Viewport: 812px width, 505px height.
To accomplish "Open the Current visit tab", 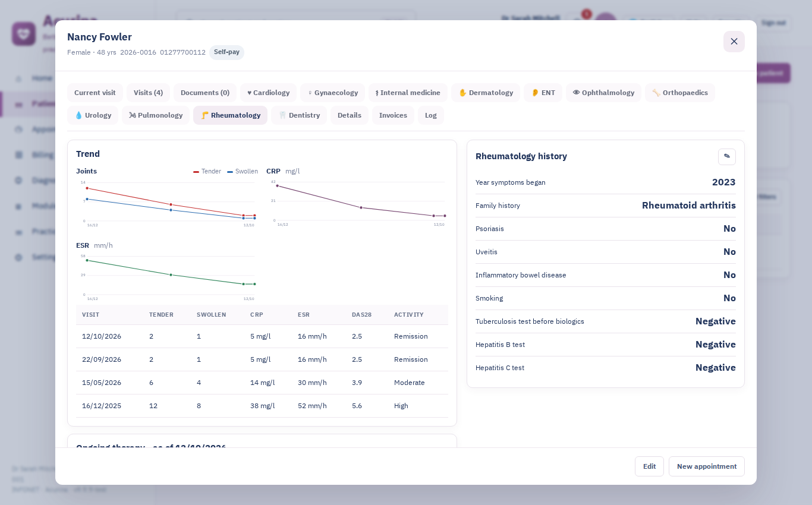I will tap(95, 93).
